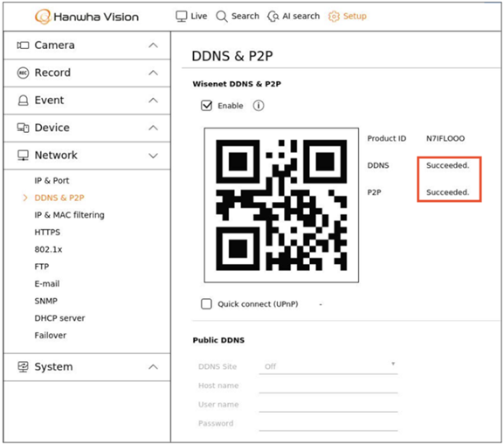Click the arrow marker beside DDNS & P2P

click(x=25, y=198)
